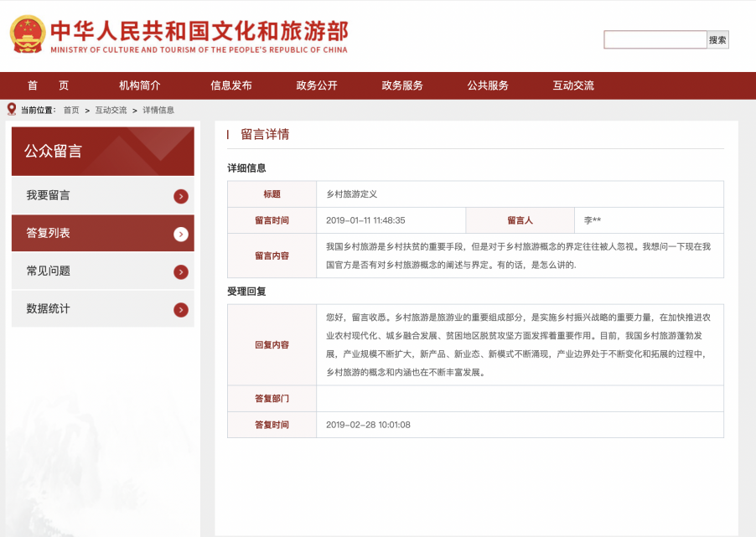This screenshot has width=756, height=537.
Task: Go to 首页 in the breadcrumb
Action: click(x=71, y=110)
